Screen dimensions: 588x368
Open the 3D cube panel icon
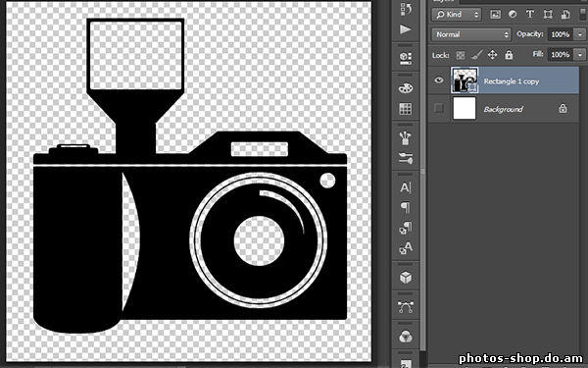pos(406,278)
